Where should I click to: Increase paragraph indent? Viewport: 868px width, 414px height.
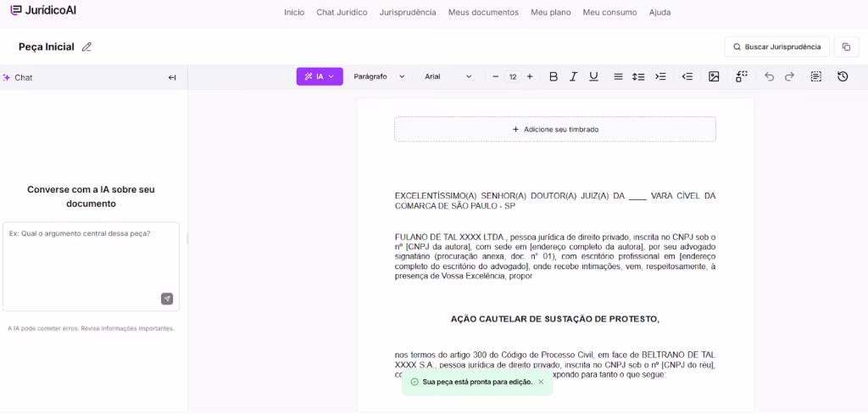[x=660, y=76]
